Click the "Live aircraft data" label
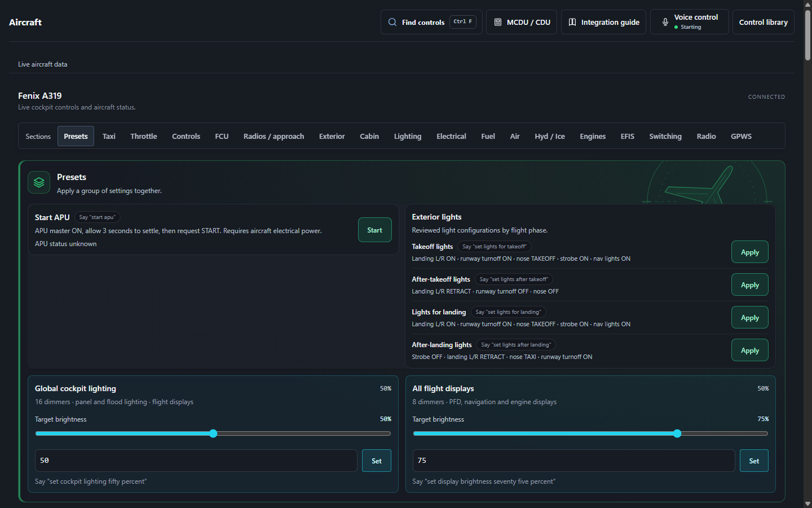Screen dimensions: 812x508 click(42, 64)
